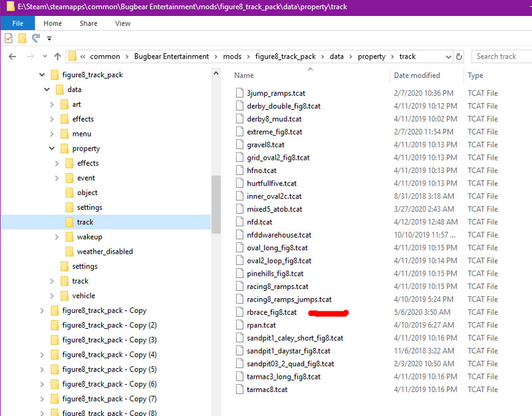Select the 3jump_ramps.tcat file icon
The height and width of the screenshot is (416, 532).
(x=239, y=93)
